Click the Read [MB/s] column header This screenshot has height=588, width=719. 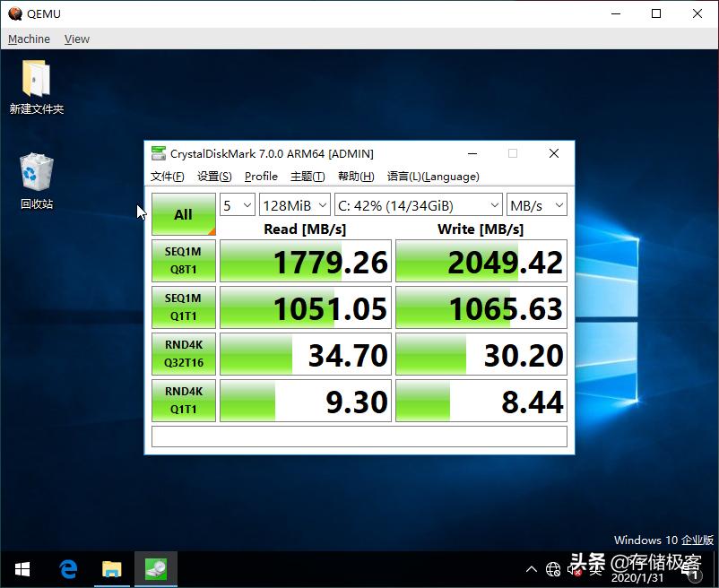pos(305,229)
